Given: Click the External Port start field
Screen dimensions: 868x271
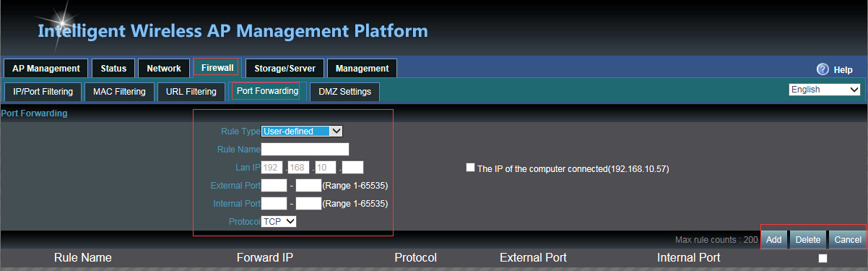Looking at the screenshot, I should (x=274, y=186).
